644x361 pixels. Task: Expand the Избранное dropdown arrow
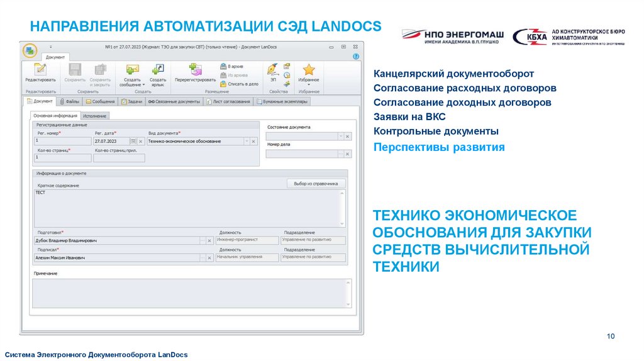pyautogui.click(x=308, y=85)
